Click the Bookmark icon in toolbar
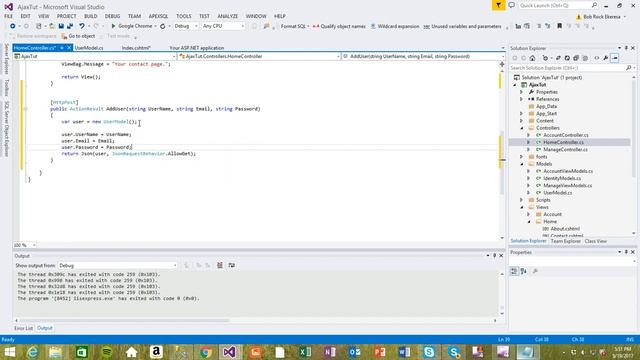The image size is (640, 360). coord(560,26)
